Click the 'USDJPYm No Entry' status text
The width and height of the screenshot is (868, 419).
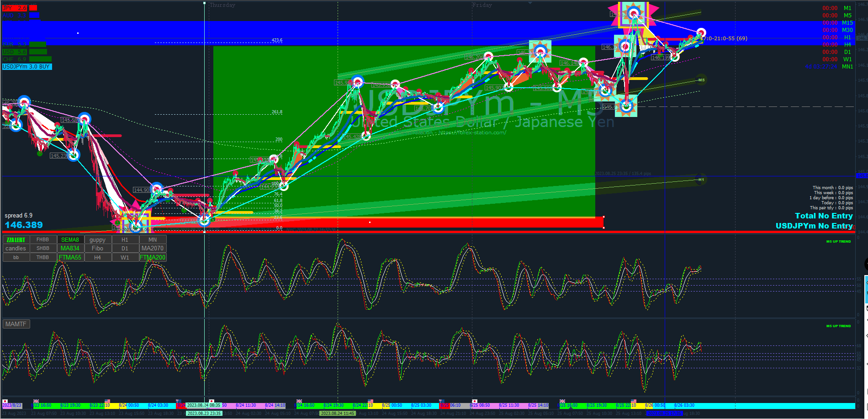coord(814,226)
